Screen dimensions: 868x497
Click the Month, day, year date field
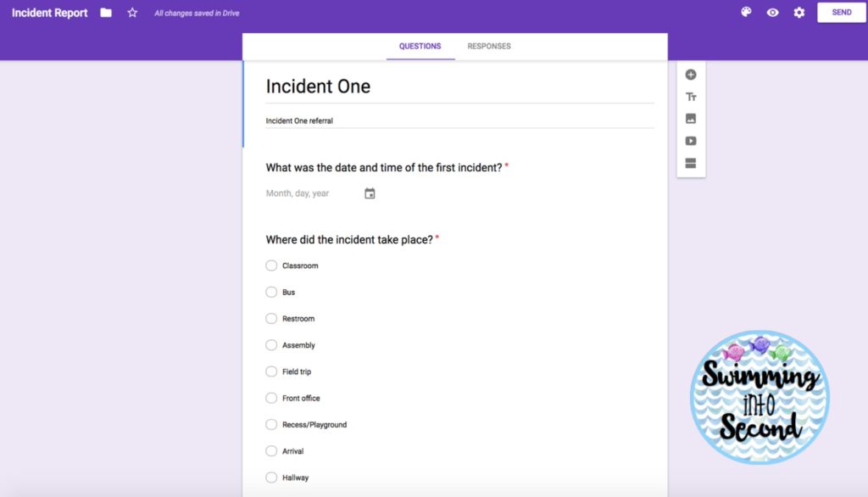[298, 193]
